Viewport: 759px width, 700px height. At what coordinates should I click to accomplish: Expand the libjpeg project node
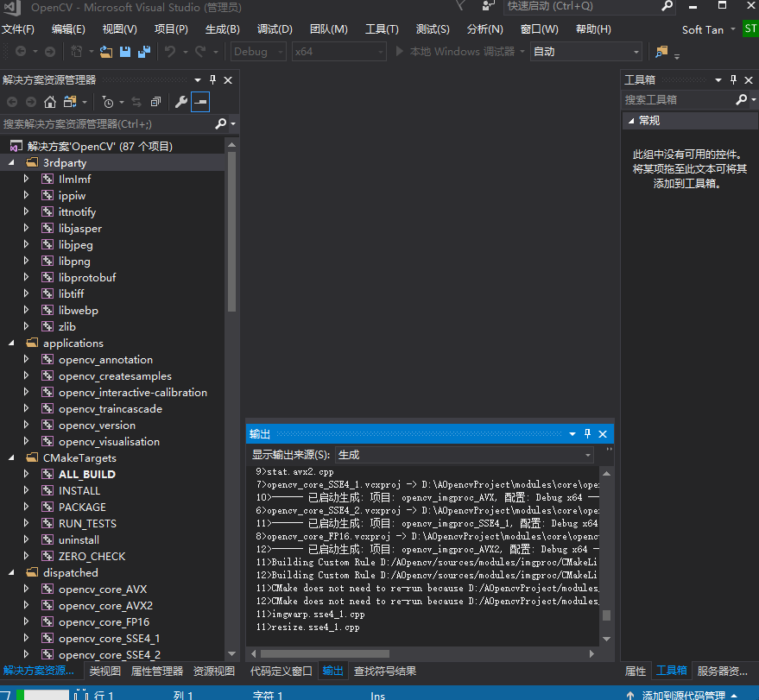click(26, 244)
